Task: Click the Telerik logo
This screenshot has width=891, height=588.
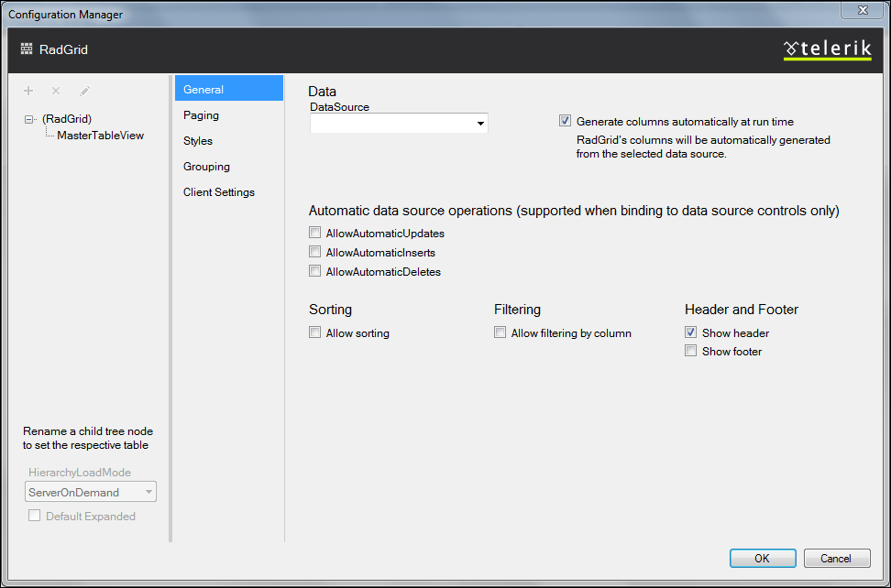Action: coord(827,49)
